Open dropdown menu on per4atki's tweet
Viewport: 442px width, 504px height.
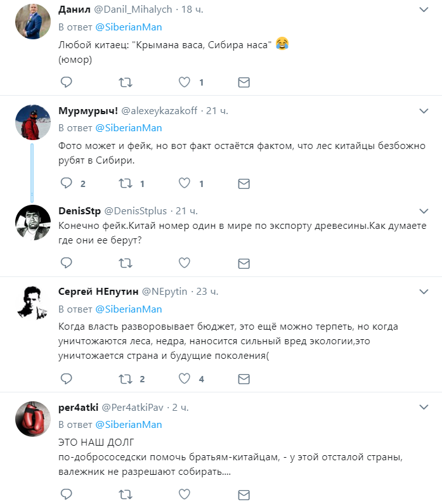424,406
